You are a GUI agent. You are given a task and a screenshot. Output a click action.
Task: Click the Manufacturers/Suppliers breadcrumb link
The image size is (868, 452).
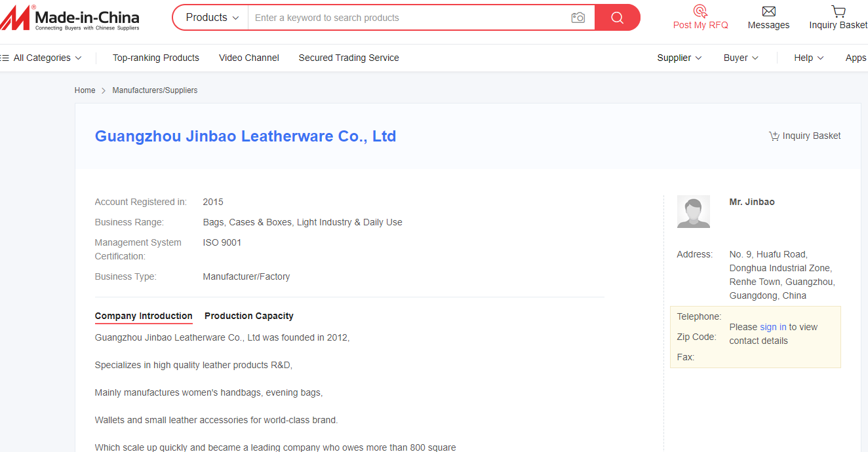point(155,90)
